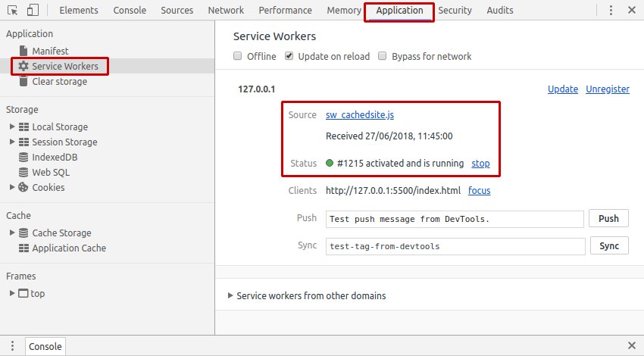The height and width of the screenshot is (356, 644).
Task: Click in the Sync tag input field
Action: (x=455, y=246)
